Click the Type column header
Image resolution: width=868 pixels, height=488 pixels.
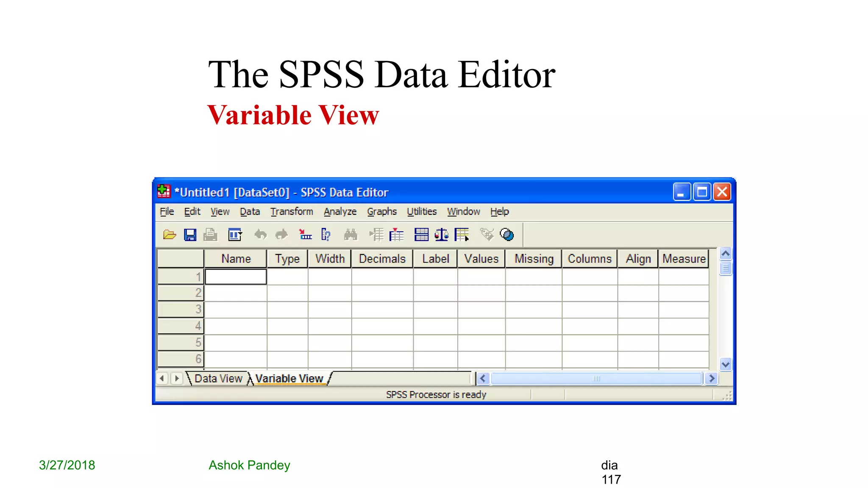coord(287,259)
